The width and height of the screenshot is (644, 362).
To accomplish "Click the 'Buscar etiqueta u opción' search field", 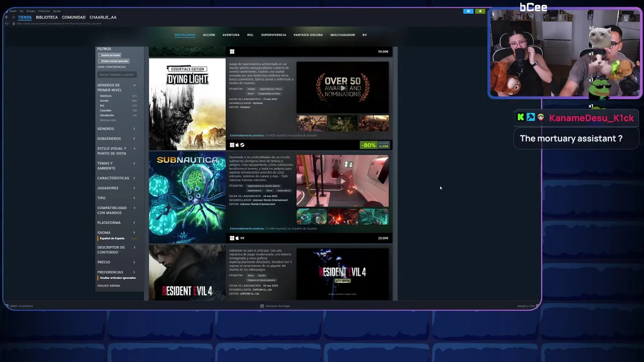I will pos(117,74).
